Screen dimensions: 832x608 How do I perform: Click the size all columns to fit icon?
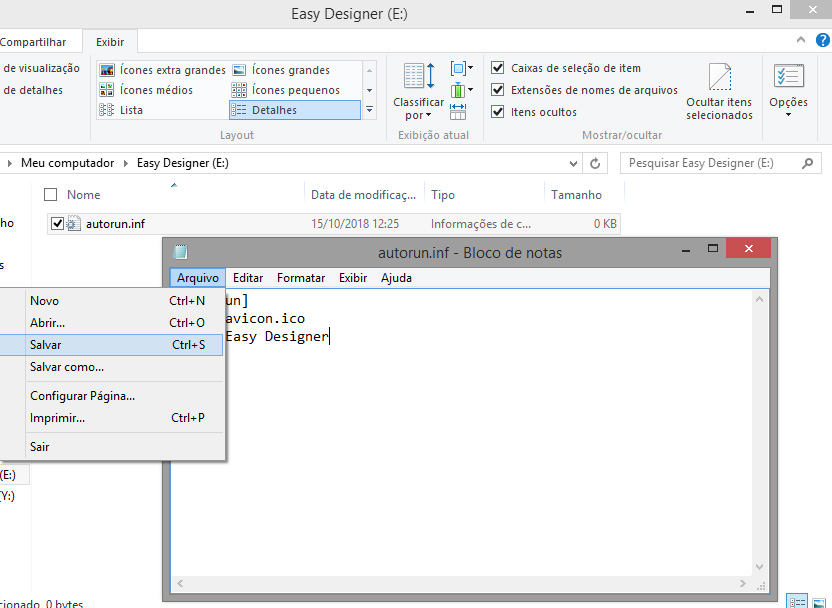(459, 111)
